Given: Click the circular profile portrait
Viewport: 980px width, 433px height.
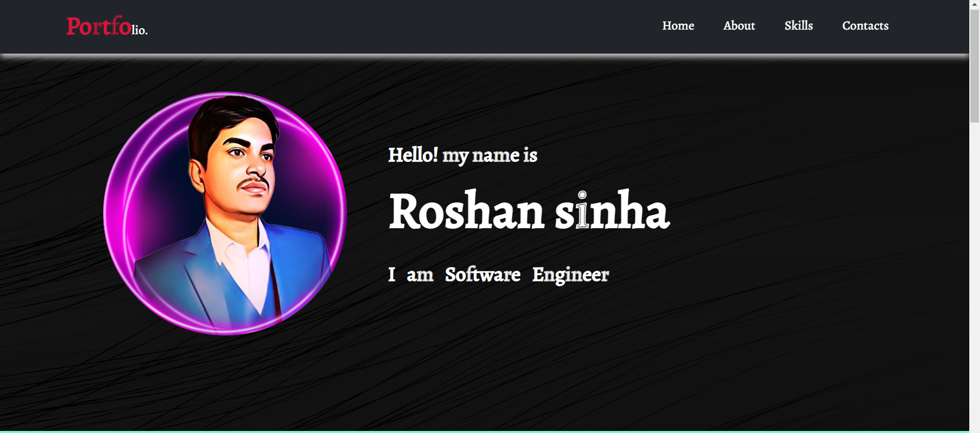Looking at the screenshot, I should click(225, 213).
